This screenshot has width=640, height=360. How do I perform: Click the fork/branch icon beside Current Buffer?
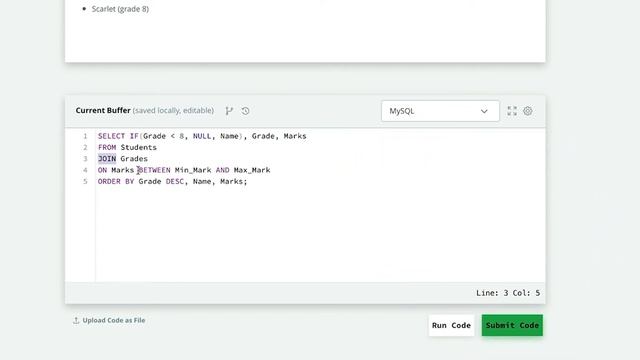(x=229, y=111)
